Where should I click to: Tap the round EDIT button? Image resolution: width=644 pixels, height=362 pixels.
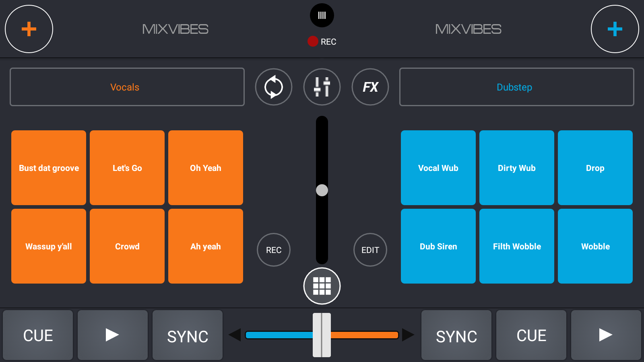(370, 250)
